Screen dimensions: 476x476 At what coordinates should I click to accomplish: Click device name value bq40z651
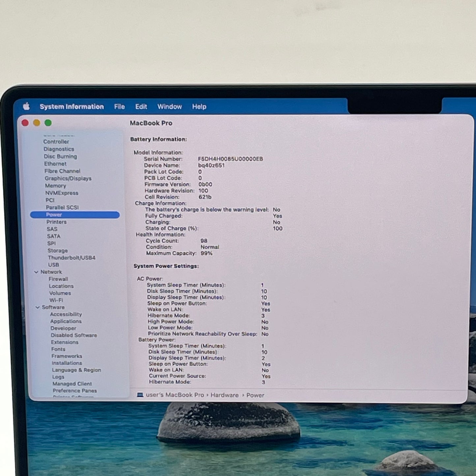(211, 165)
